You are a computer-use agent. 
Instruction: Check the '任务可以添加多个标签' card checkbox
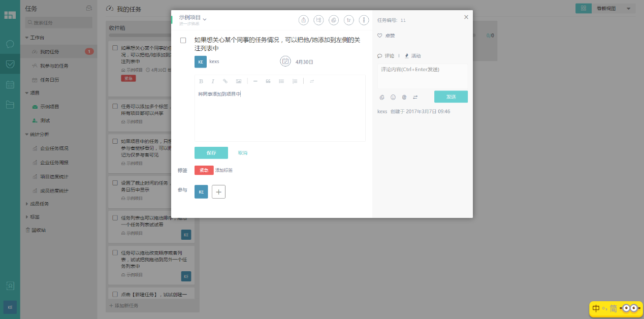pos(115,106)
